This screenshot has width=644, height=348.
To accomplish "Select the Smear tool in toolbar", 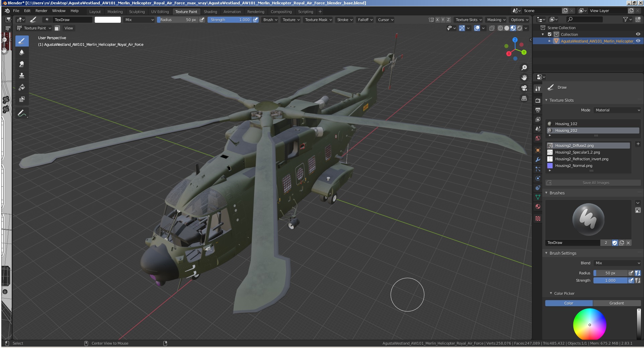I will [22, 64].
